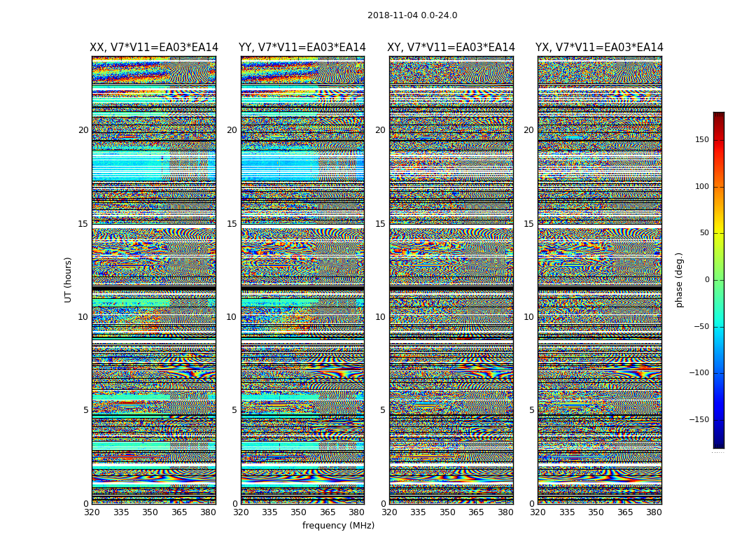The width and height of the screenshot is (735, 560).
Task: Click the 5 tick on XX panel's UT axis
Action: click(86, 410)
